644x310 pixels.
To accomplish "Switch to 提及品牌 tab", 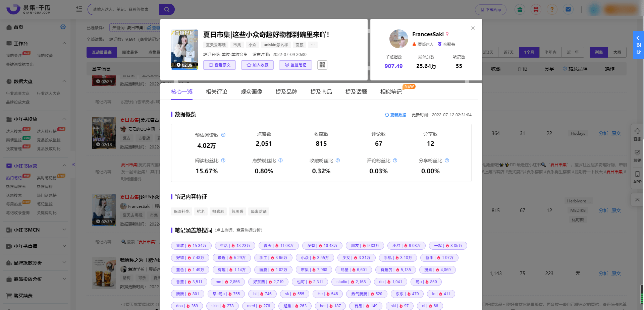I will (286, 92).
